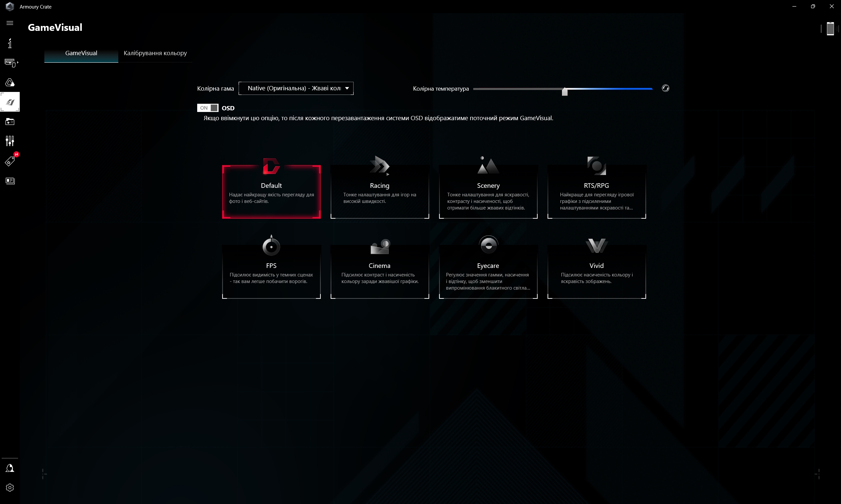Reset color temperature with refresh icon
The image size is (841, 504).
(x=665, y=88)
